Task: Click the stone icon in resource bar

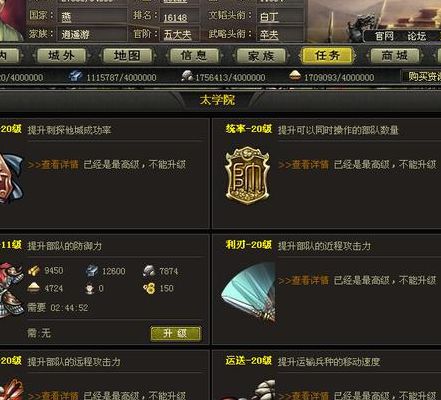Action: click(187, 76)
